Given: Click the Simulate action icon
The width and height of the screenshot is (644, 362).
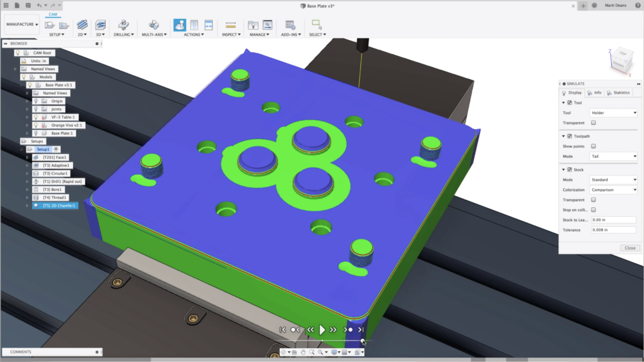Looking at the screenshot, I should 179,25.
